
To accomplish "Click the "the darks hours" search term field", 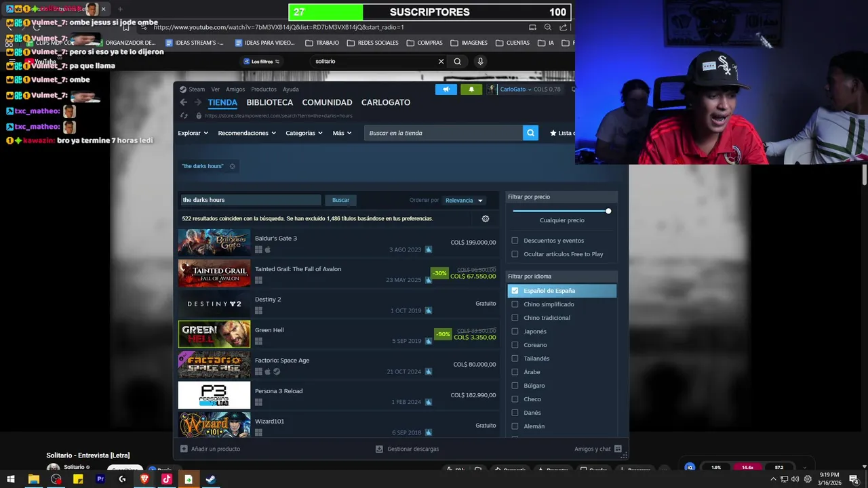I will [250, 200].
